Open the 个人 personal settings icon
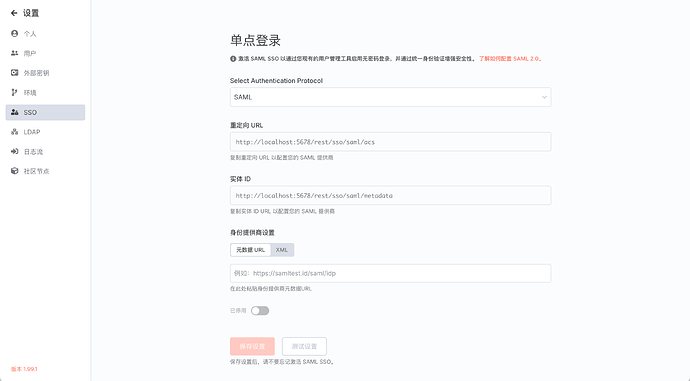The width and height of the screenshot is (690, 381). point(15,33)
